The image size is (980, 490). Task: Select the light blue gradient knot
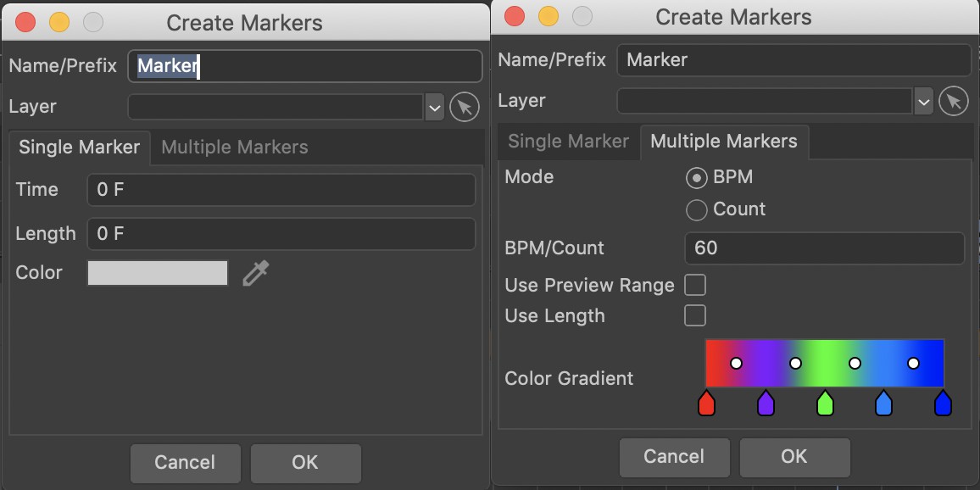[x=883, y=404]
